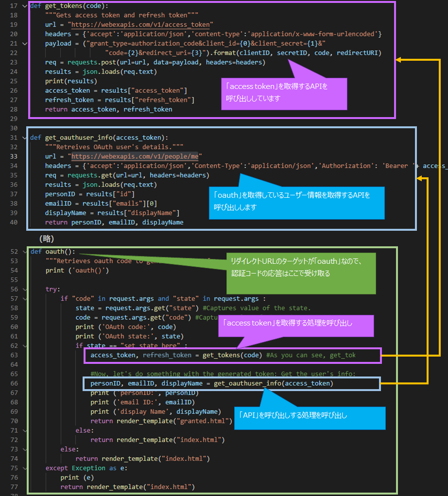
Task: Open the webexapis people/me URL link
Action: 137,156
